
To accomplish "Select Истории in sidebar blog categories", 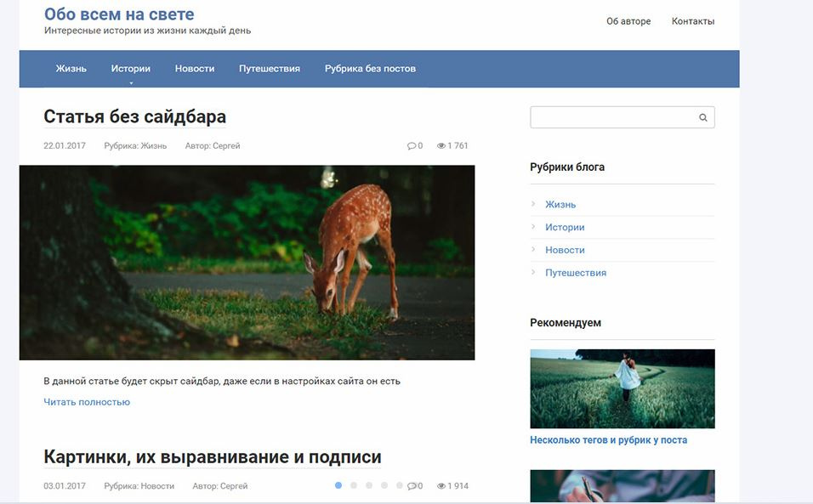I will (x=565, y=228).
